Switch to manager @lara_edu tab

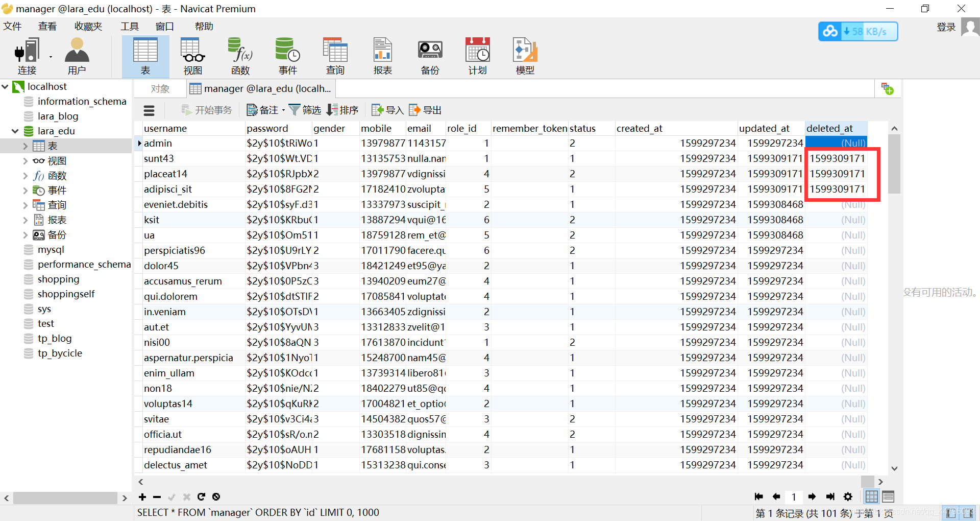click(x=260, y=89)
